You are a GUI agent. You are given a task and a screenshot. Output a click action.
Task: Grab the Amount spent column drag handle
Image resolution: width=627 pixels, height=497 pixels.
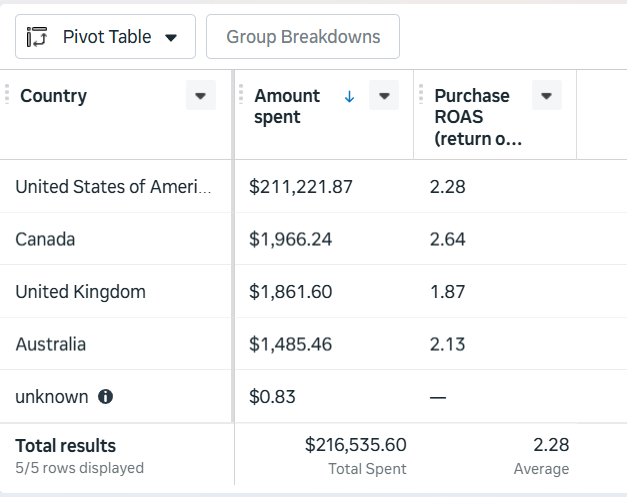[x=241, y=95]
